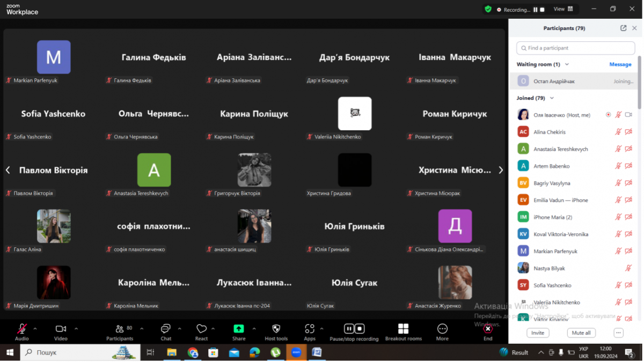
Task: Open the Apps icon in toolbar
Action: pyautogui.click(x=310, y=329)
